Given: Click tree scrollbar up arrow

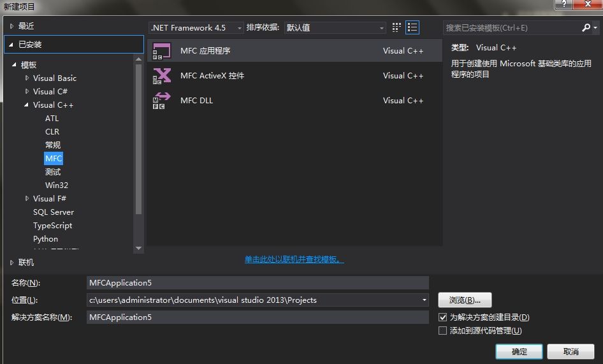Looking at the screenshot, I should pos(139,59).
